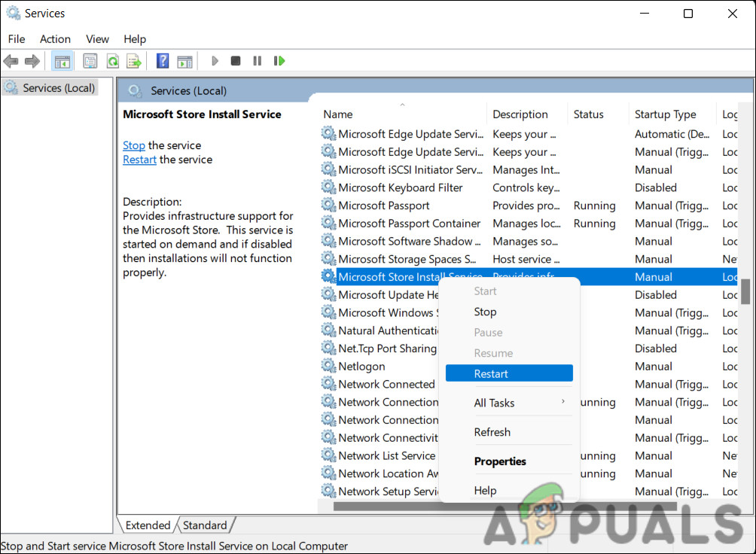Click 'Controls key...' description cell

(x=526, y=187)
